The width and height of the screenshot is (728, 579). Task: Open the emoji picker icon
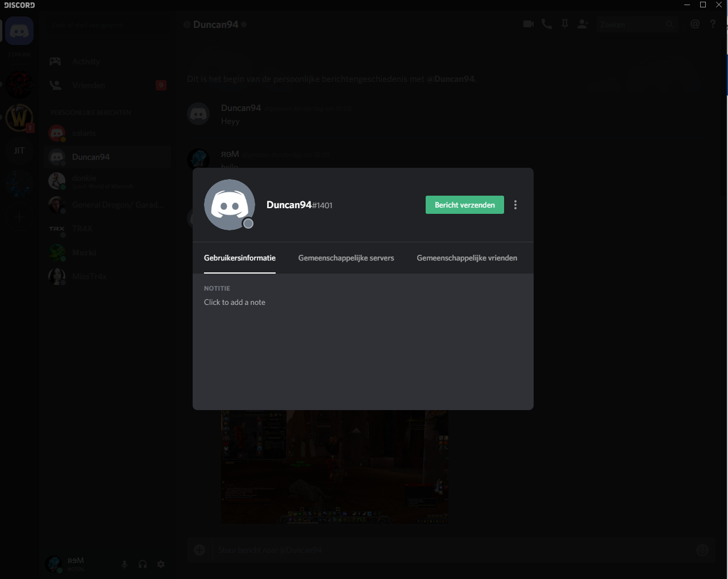tap(702, 549)
